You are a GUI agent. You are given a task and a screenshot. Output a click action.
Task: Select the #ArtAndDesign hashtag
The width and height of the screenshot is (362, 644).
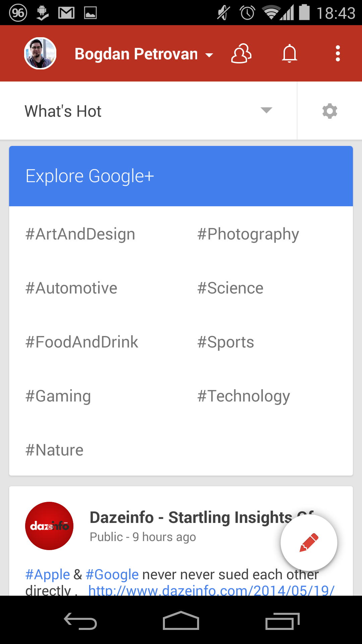[x=80, y=234]
